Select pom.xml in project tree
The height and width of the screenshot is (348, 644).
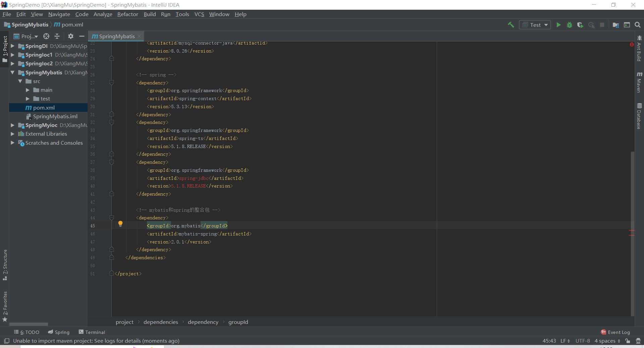48,108
